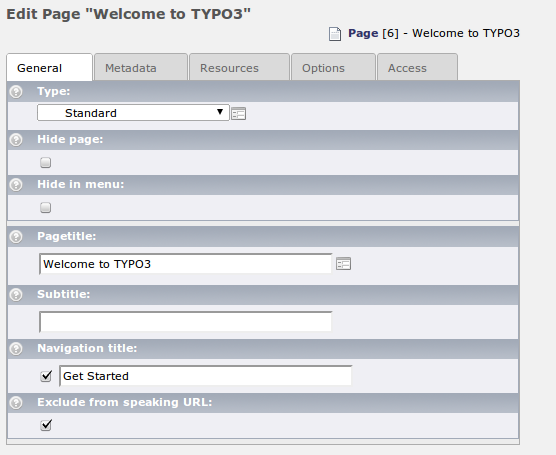Screen dimensions: 556x455
Task: Click the help icon beside Type label
Action: (16, 92)
